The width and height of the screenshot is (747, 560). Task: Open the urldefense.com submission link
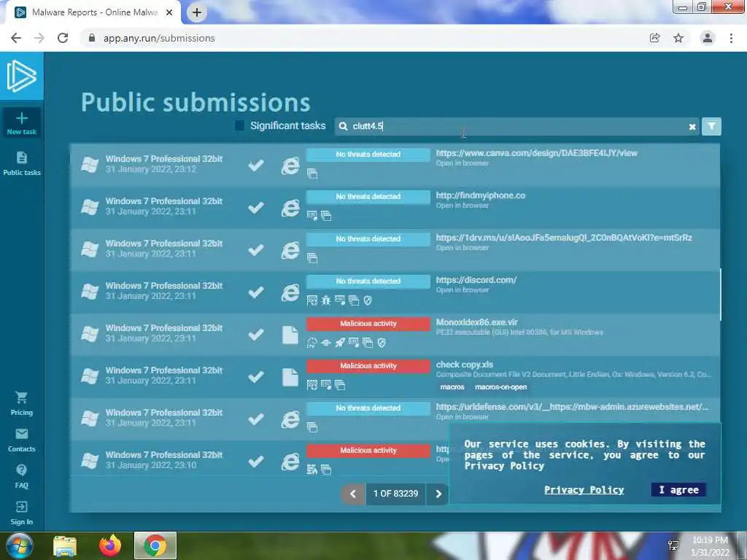click(572, 407)
